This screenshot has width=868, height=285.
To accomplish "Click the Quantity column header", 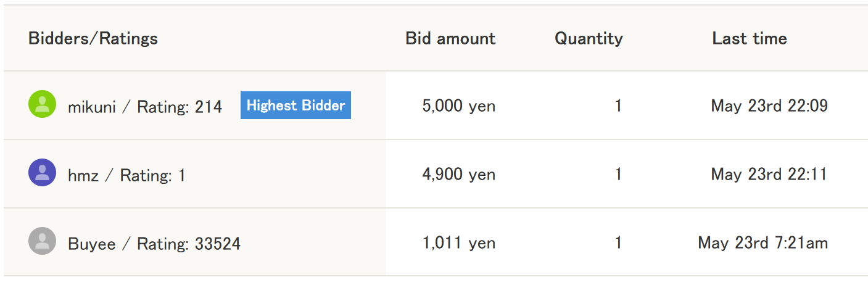I will pos(589,39).
